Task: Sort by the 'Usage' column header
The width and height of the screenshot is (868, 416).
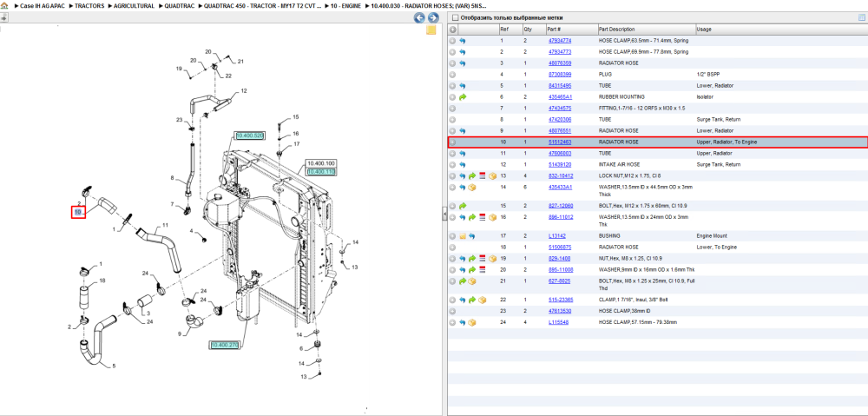Action: coord(780,30)
